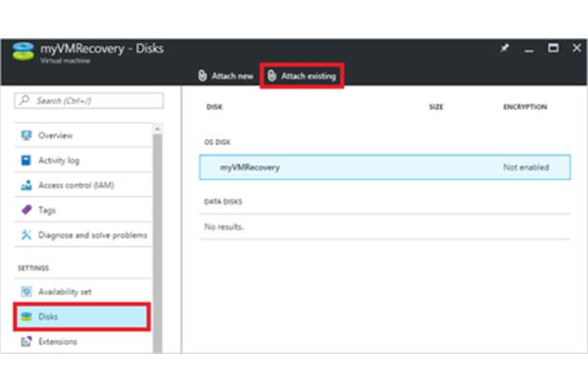Screen dimensions: 588x392
Task: Click the Activity log book icon
Action: pos(26,161)
